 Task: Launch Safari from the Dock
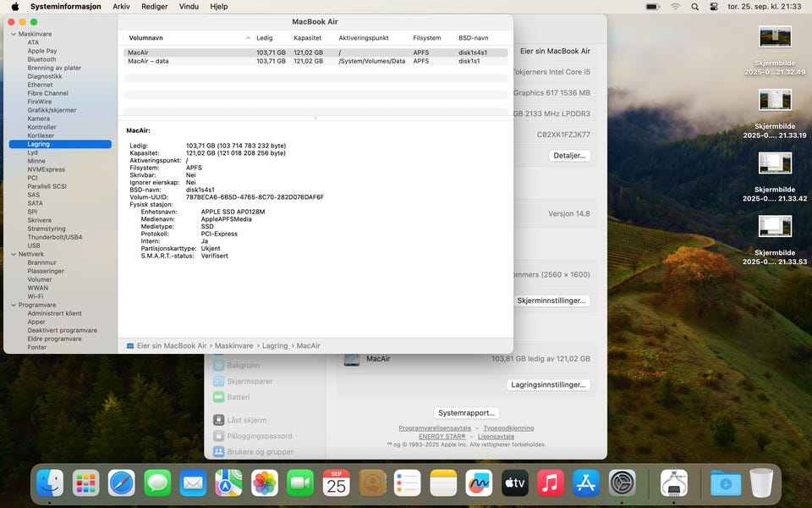click(121, 483)
